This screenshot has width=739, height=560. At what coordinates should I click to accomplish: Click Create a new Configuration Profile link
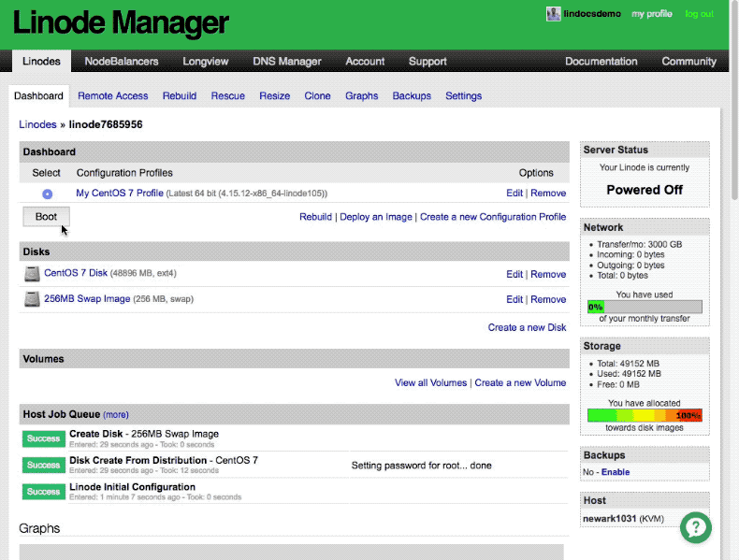coord(492,217)
